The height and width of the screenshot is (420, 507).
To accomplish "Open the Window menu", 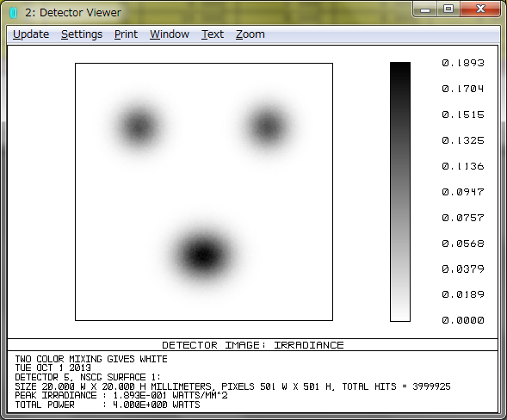I will pos(170,34).
